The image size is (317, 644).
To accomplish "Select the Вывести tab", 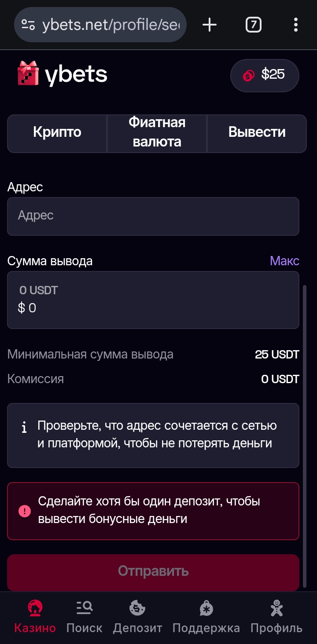I will click(x=257, y=133).
